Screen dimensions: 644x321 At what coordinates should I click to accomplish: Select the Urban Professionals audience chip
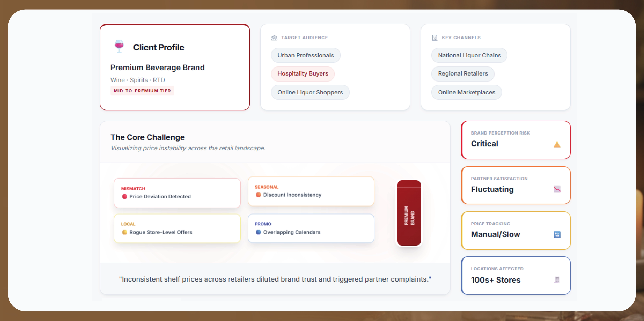pyautogui.click(x=305, y=55)
